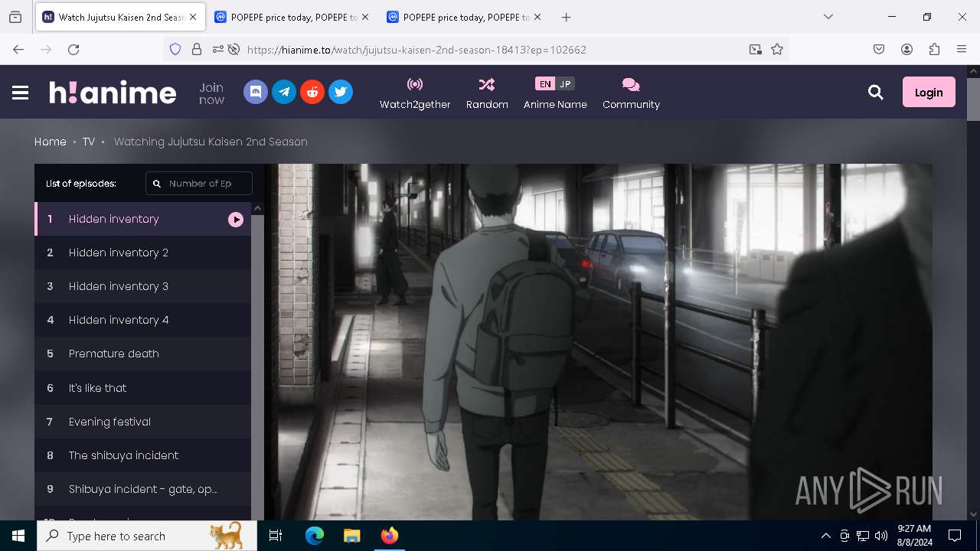This screenshot has width=980, height=551.
Task: Open the hamburger sidebar menu
Action: point(21,93)
